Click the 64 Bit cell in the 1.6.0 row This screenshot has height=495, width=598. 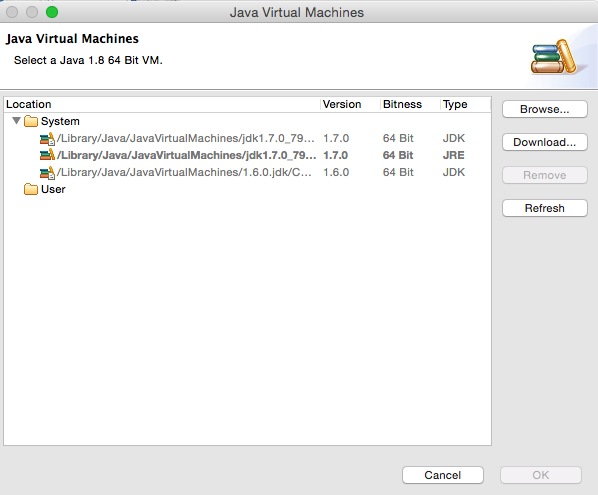pos(398,172)
